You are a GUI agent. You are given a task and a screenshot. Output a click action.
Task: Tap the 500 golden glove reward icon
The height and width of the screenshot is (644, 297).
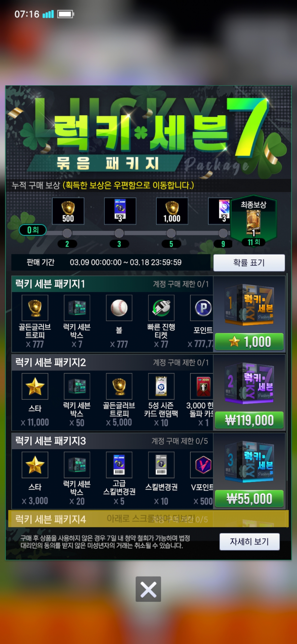coord(68,211)
